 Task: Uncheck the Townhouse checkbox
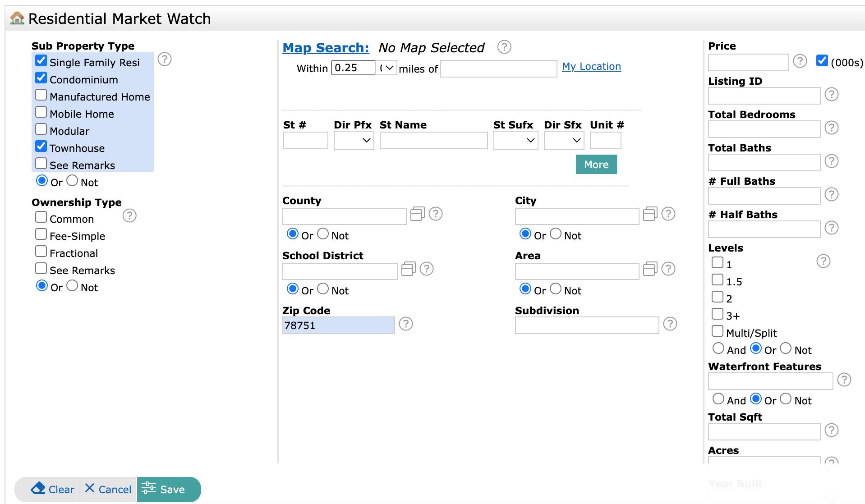(41, 147)
